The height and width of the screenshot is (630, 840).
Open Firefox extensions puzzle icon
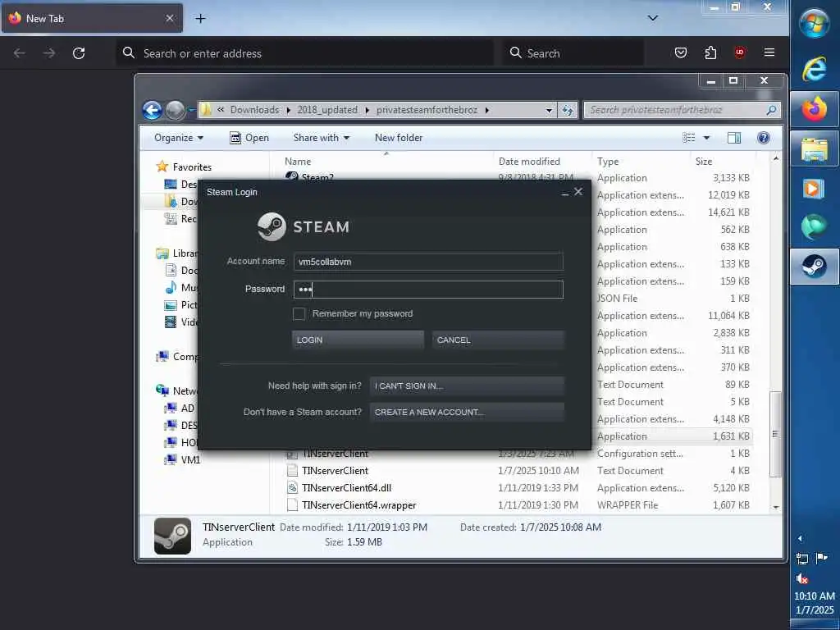point(710,52)
